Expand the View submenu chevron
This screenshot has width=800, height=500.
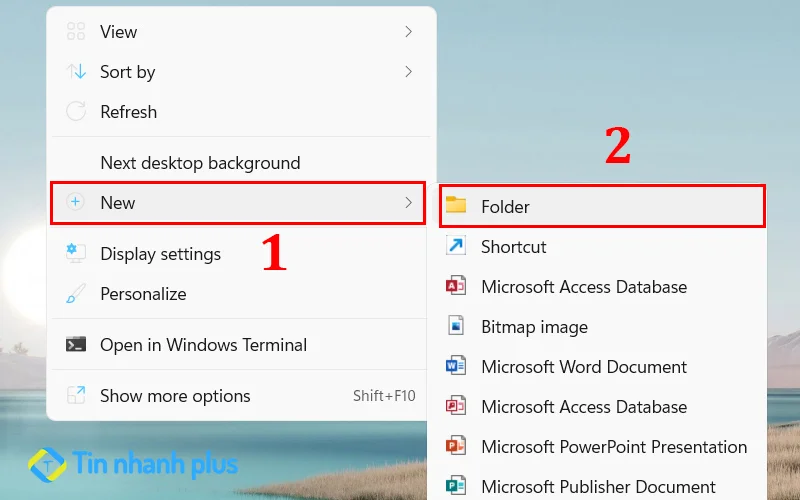tap(408, 32)
